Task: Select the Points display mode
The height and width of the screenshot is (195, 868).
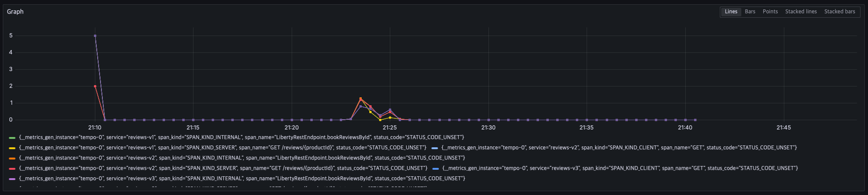Action: click(770, 12)
